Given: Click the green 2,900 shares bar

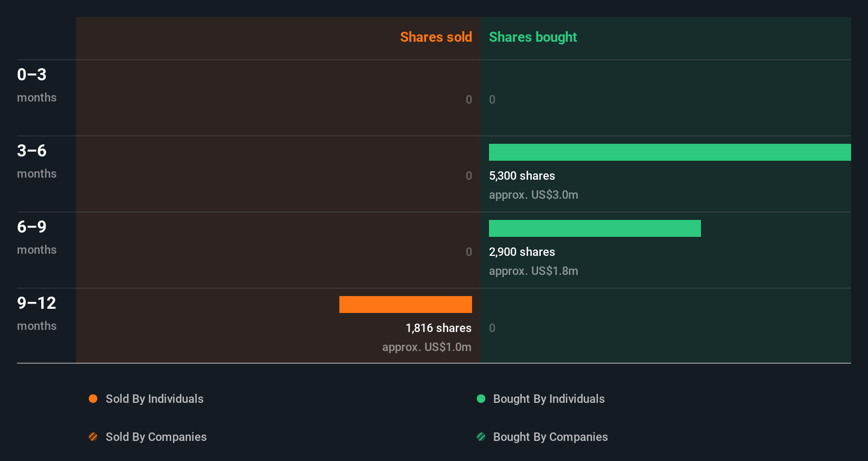Looking at the screenshot, I should click(595, 228).
